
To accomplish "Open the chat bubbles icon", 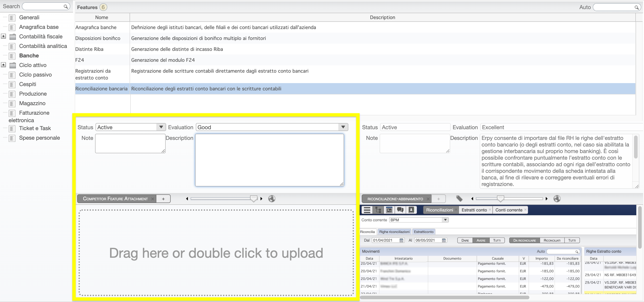I will (400, 210).
